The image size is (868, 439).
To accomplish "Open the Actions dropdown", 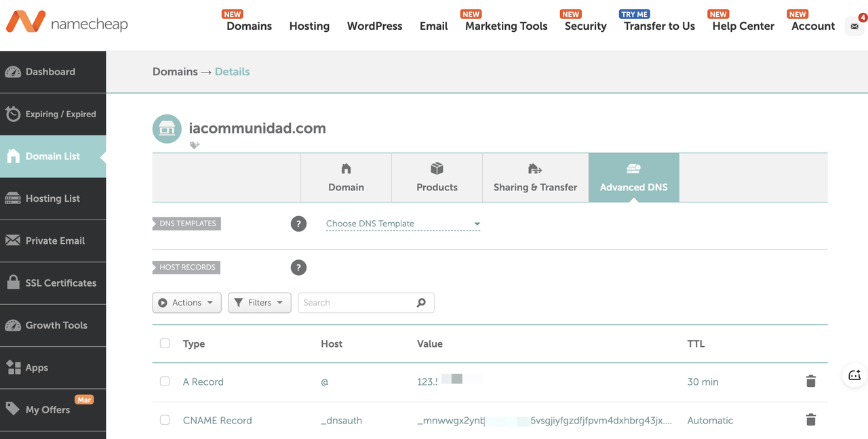I will coord(186,303).
